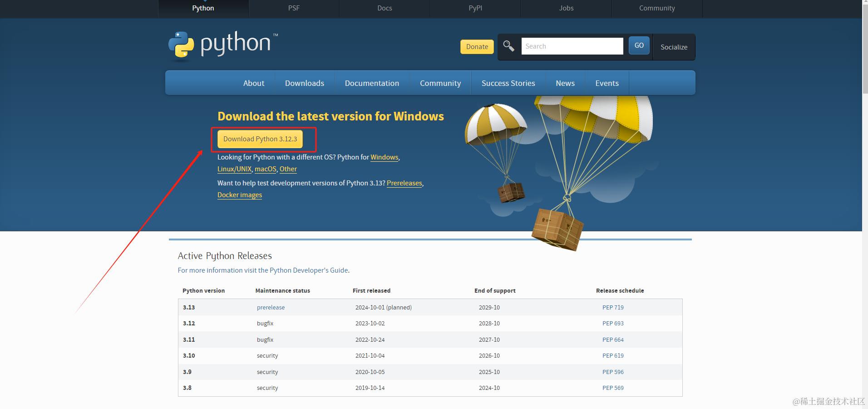Click the 2024-10 end of support value
This screenshot has width=868, height=409.
[489, 388]
